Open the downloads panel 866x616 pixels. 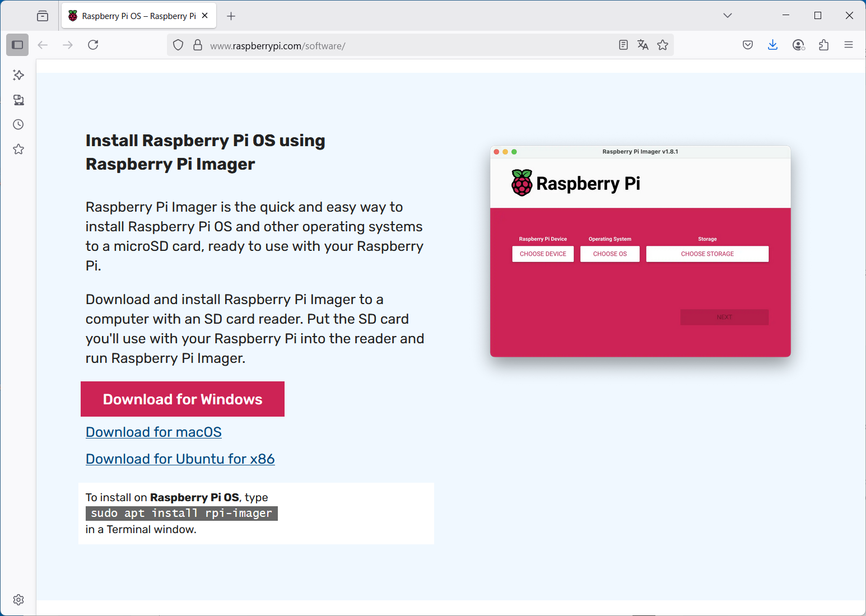pyautogui.click(x=773, y=45)
